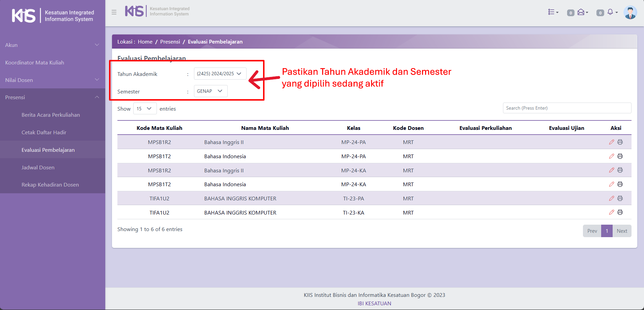The height and width of the screenshot is (310, 644).
Task: Open the Show entries count dropdown
Action: 145,109
